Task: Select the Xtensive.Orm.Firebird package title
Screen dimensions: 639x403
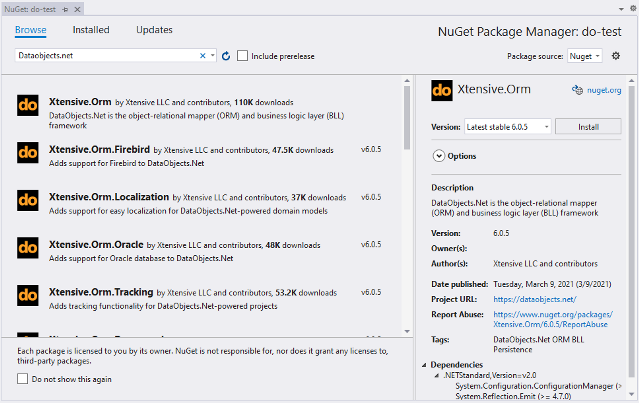Action: tap(99, 150)
